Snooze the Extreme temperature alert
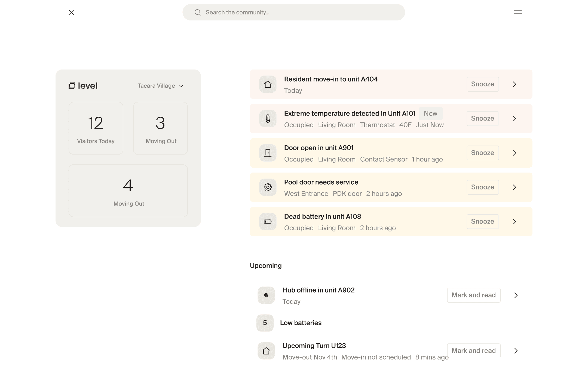 pyautogui.click(x=482, y=119)
